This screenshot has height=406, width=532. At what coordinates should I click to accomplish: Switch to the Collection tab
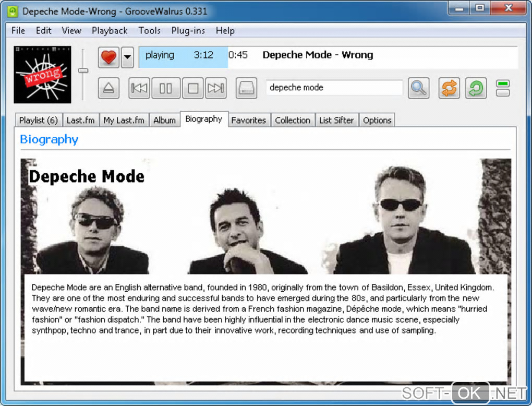pos(293,120)
